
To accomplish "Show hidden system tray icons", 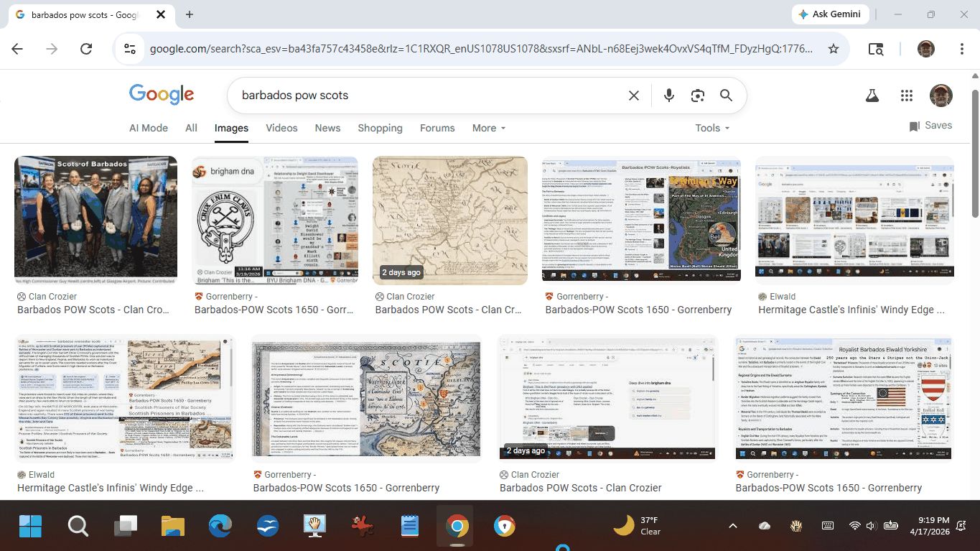I will pyautogui.click(x=732, y=526).
